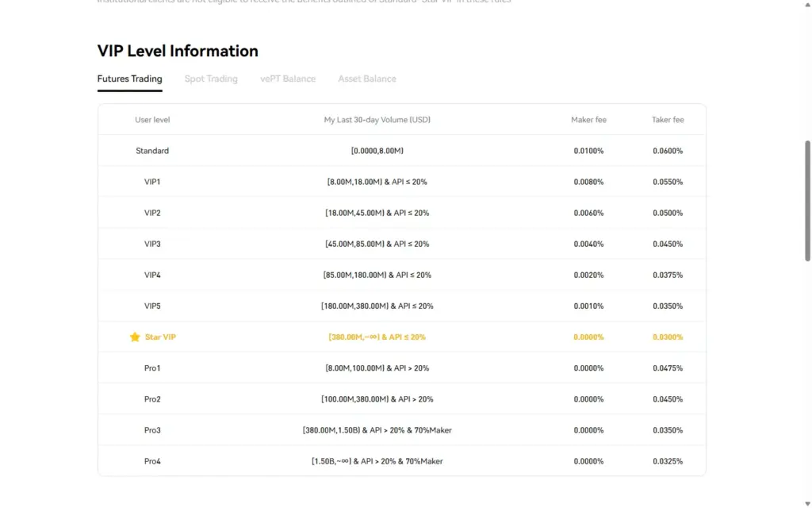Select the Pro3 level label
Screen dimensions: 812x508
[152, 430]
